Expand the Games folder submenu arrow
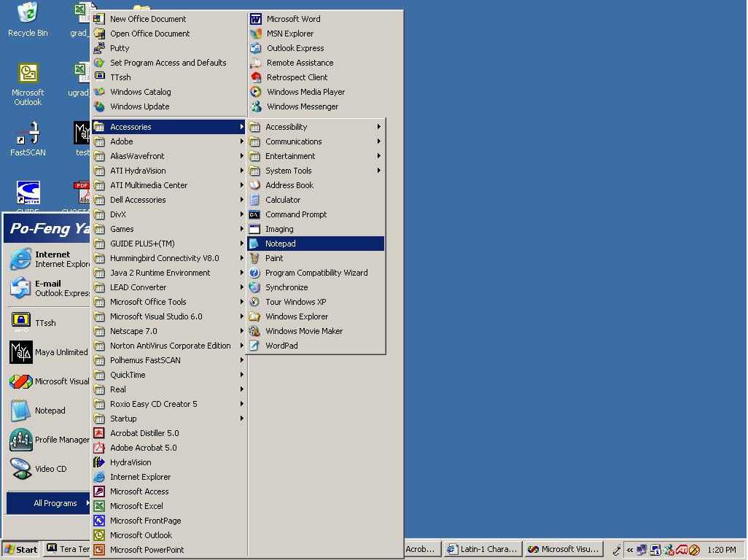The image size is (748, 560). pyautogui.click(x=242, y=229)
